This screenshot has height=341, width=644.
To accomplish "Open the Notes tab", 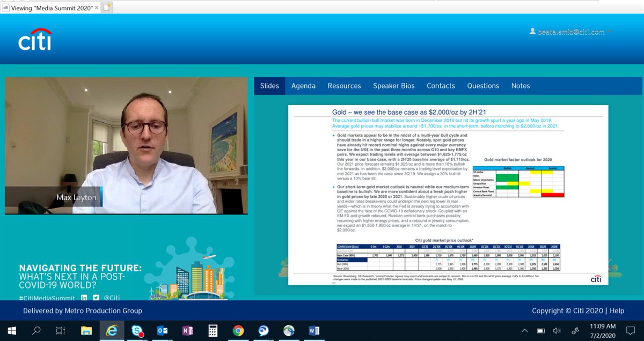I will coord(521,86).
